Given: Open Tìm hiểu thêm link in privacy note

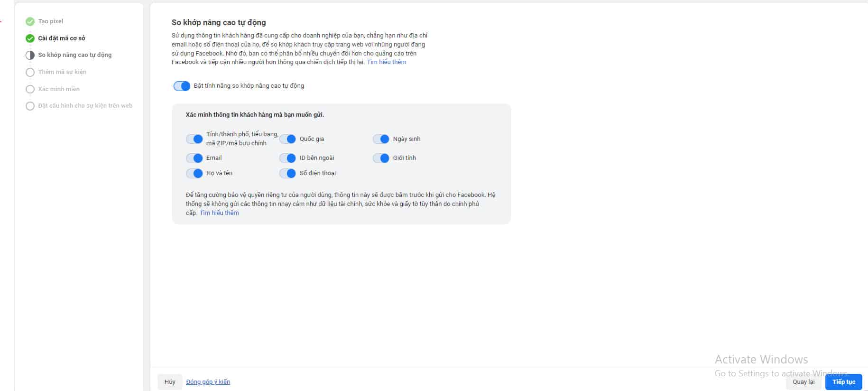Looking at the screenshot, I should [219, 213].
